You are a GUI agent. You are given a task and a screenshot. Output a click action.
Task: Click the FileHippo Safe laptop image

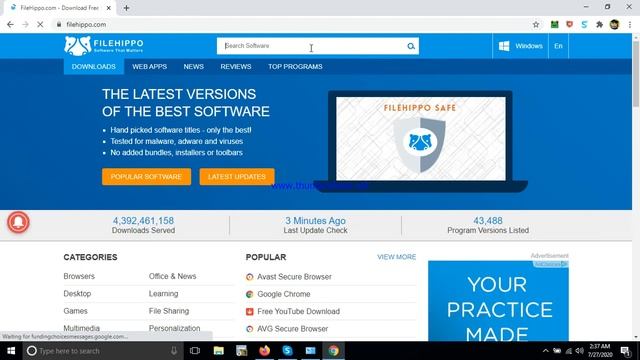point(420,142)
